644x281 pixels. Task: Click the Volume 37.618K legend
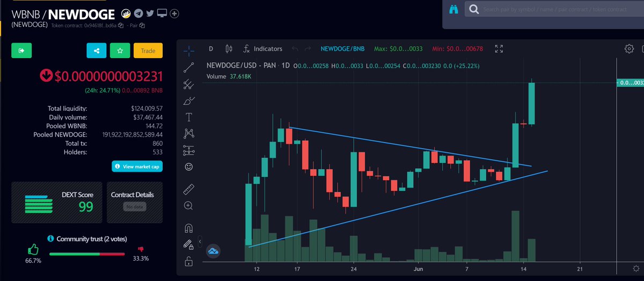point(230,76)
